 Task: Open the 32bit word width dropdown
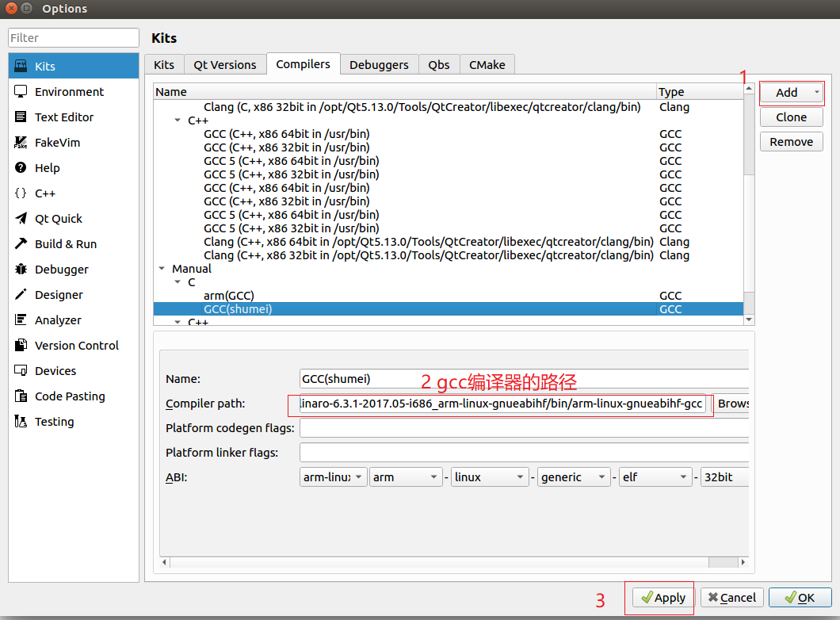coord(725,477)
